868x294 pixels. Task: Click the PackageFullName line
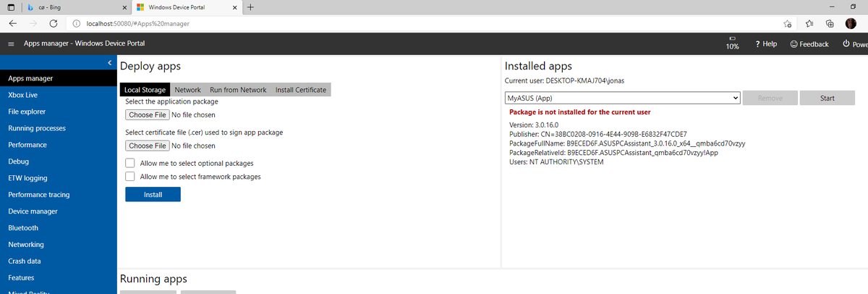(627, 143)
